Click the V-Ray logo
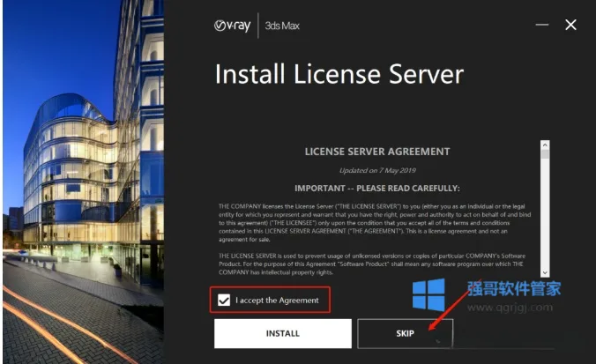The height and width of the screenshot is (364, 596). click(232, 26)
